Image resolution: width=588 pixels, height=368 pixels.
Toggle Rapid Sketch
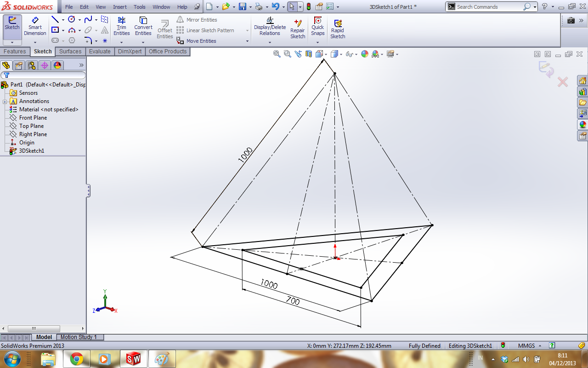[x=338, y=29]
